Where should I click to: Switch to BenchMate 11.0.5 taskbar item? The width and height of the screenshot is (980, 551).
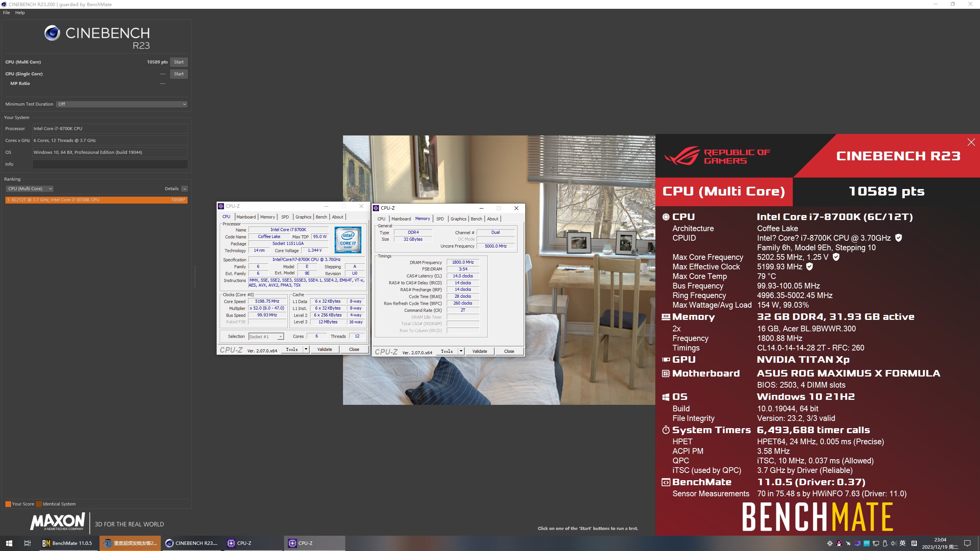[69, 543]
